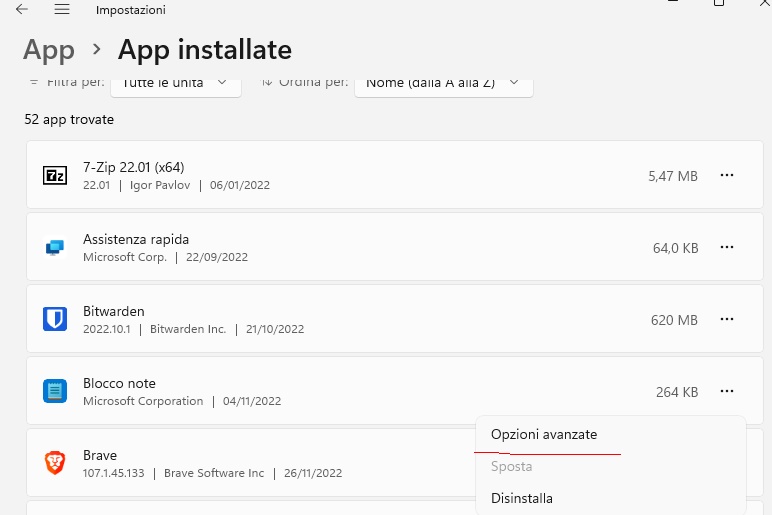This screenshot has width=772, height=515.
Task: Click the 620 MB size value
Action: pos(674,320)
